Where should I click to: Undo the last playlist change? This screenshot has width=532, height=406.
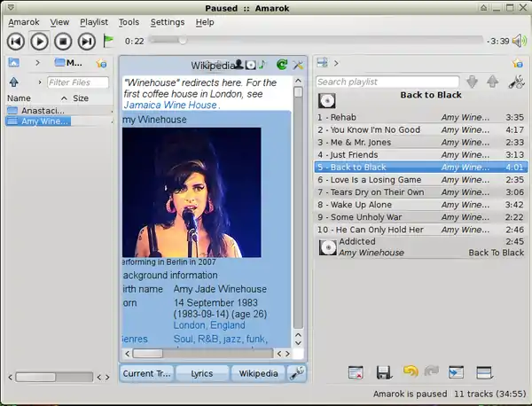point(411,373)
